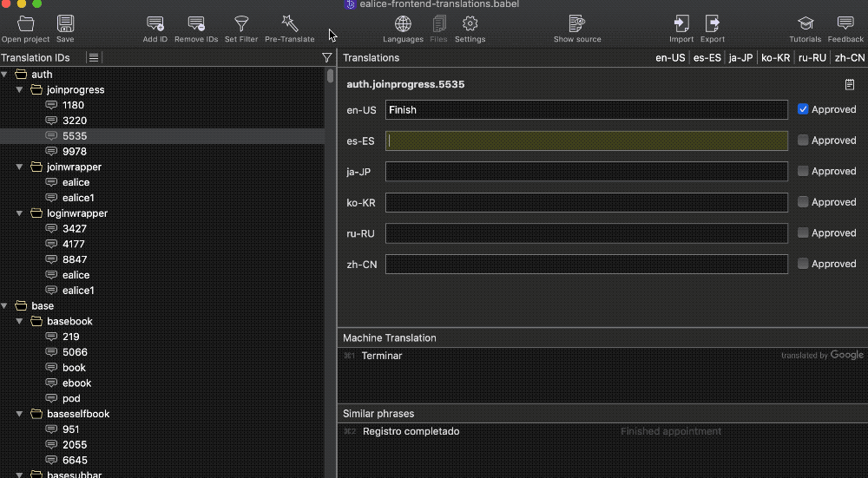Select translation ID 8847
The image size is (868, 478).
[x=74, y=259]
